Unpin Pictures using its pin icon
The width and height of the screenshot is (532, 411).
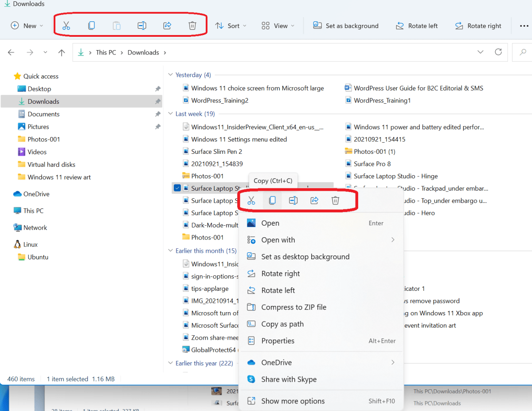157,126
